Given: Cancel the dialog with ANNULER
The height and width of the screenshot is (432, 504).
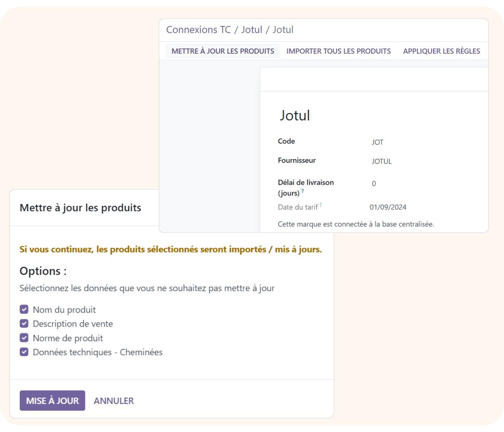Looking at the screenshot, I should pyautogui.click(x=114, y=401).
